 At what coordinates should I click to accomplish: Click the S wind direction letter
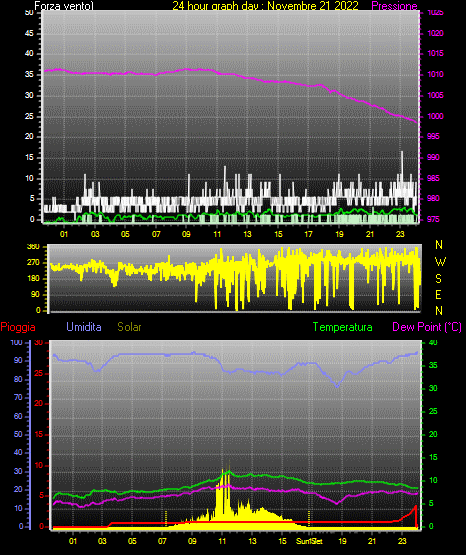click(x=438, y=279)
